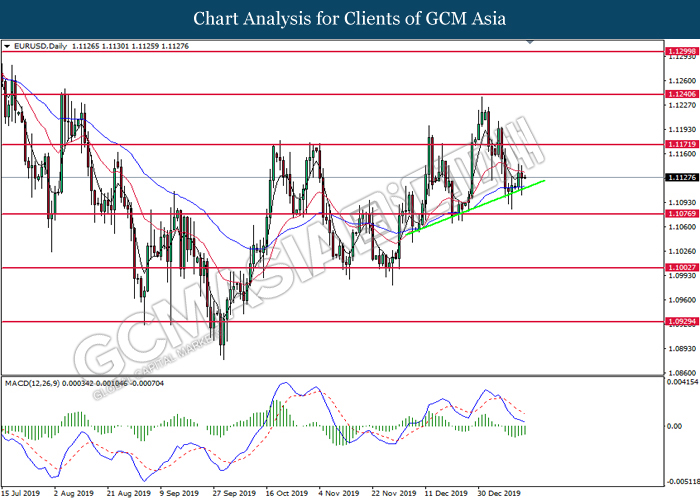This screenshot has width=700, height=500.
Task: Select the 1.10027 red price label
Action: [681, 267]
